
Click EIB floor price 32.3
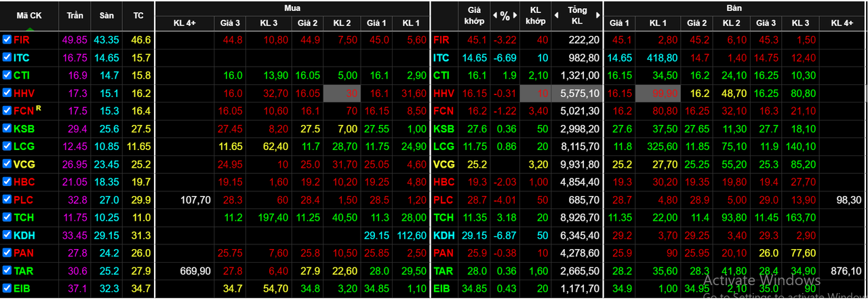tap(108, 288)
